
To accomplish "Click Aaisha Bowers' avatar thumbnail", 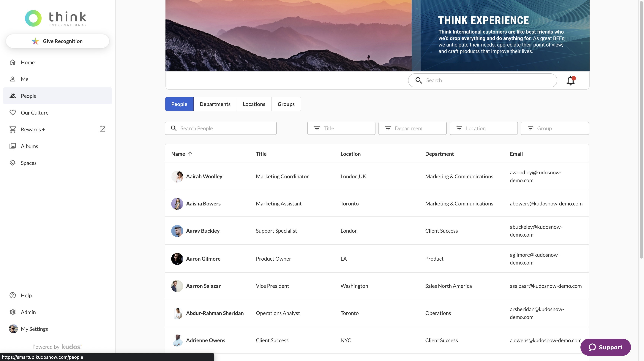I will point(177,204).
